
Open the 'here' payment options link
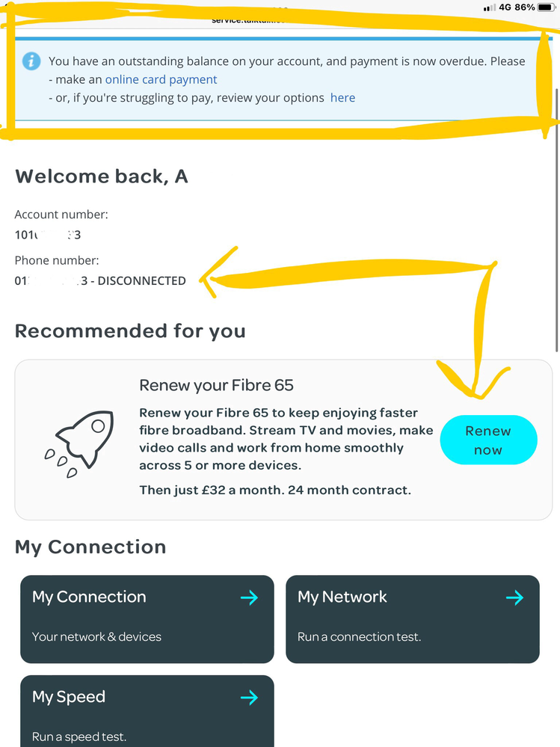[343, 98]
